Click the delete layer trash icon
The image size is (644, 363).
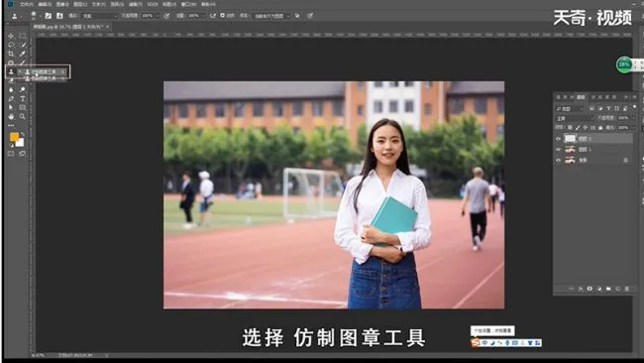pyautogui.click(x=627, y=289)
